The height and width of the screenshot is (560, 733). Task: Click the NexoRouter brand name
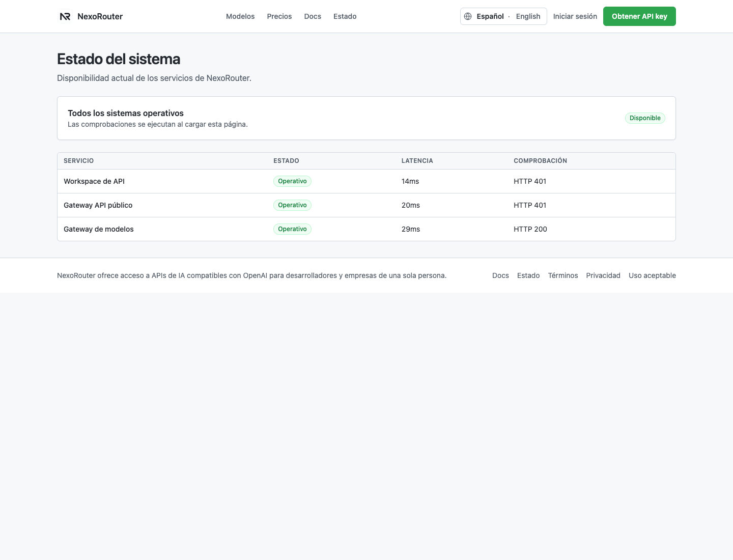coord(100,16)
